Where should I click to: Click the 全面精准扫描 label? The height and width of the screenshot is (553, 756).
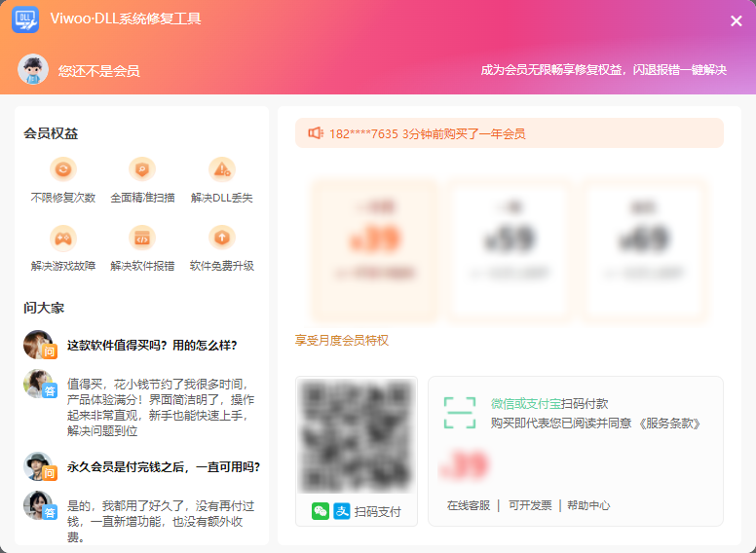[142, 198]
